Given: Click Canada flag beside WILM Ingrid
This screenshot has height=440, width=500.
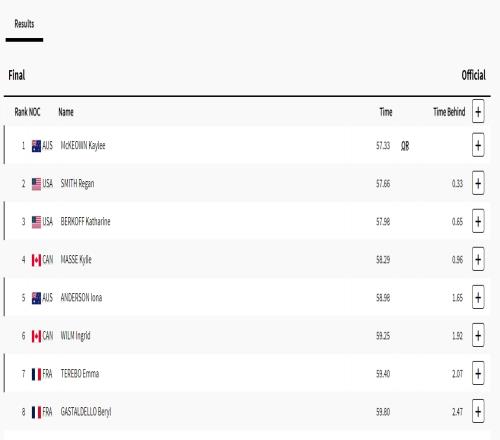Looking at the screenshot, I should click(x=36, y=336).
